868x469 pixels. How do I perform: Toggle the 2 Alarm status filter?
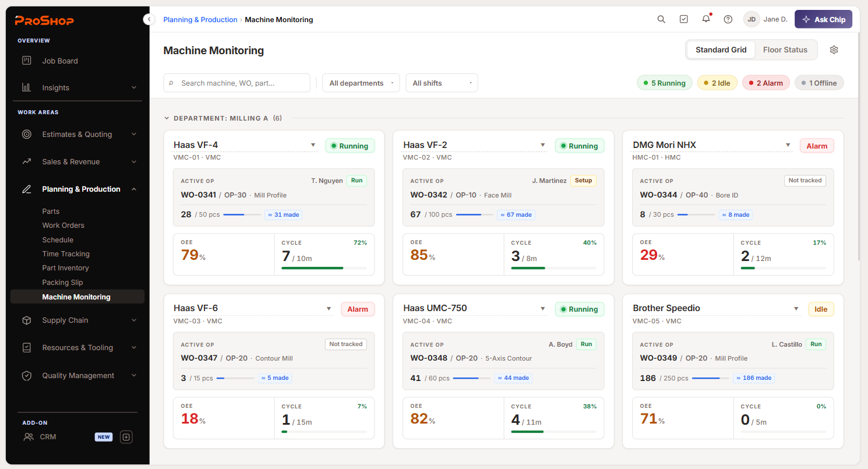(766, 83)
